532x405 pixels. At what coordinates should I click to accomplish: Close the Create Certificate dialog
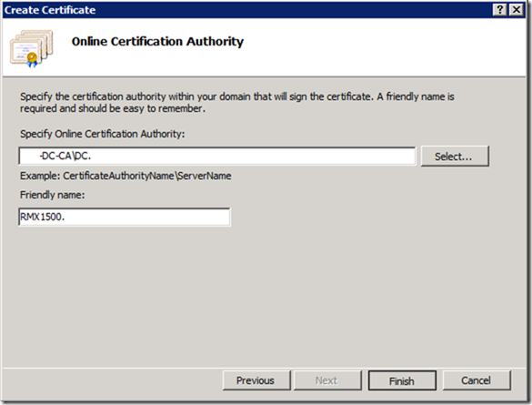(517, 10)
